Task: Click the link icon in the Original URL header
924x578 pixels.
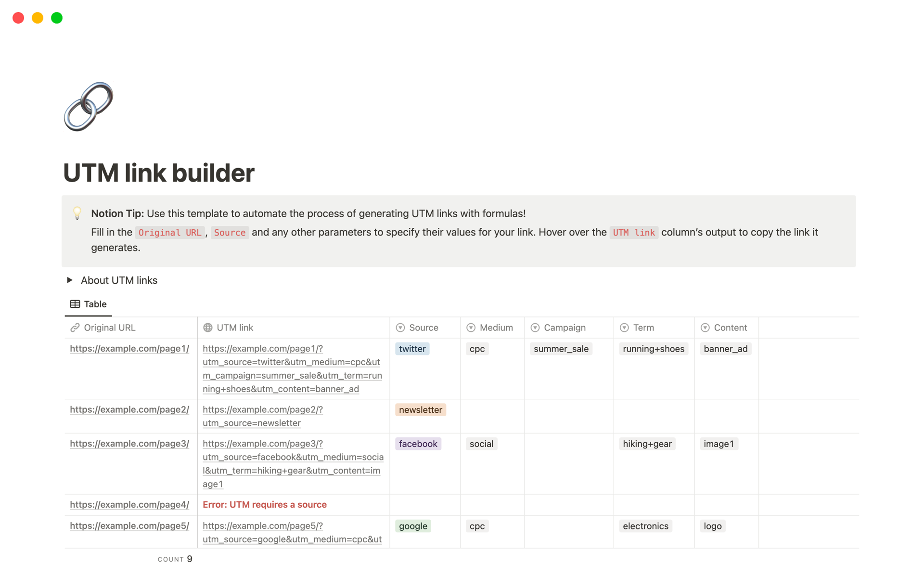Action: [x=75, y=327]
